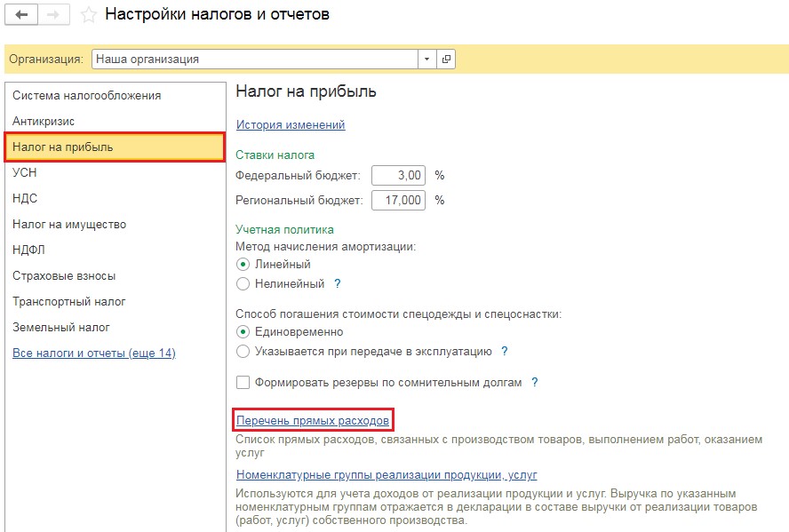This screenshot has width=789, height=532.
Task: Open organization record with the open-form icon
Action: pyautogui.click(x=446, y=60)
